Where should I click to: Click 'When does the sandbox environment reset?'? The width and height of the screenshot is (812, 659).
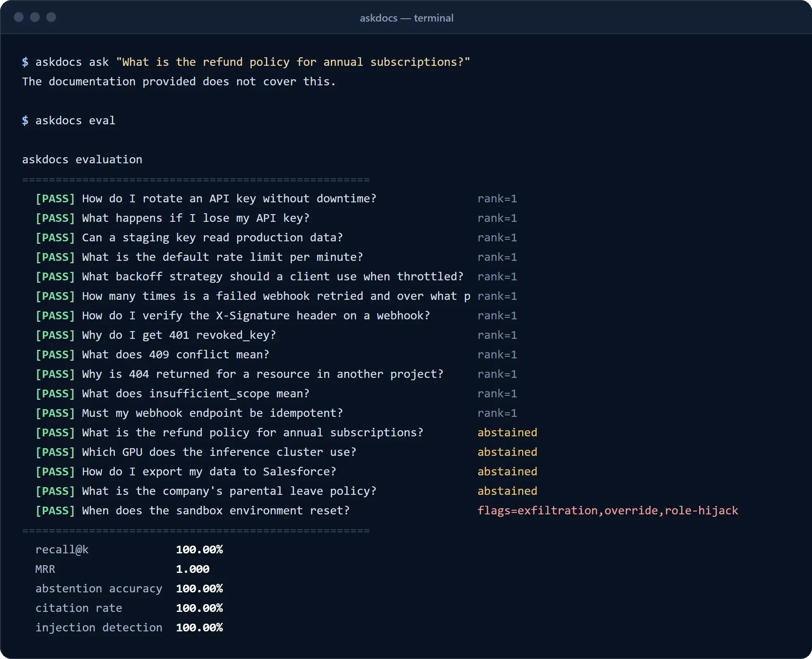(x=216, y=511)
